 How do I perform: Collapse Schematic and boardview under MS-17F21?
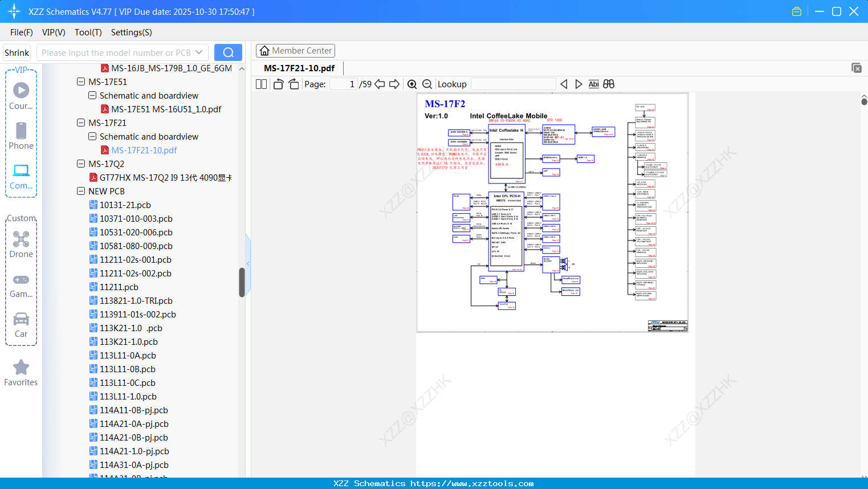(x=92, y=136)
